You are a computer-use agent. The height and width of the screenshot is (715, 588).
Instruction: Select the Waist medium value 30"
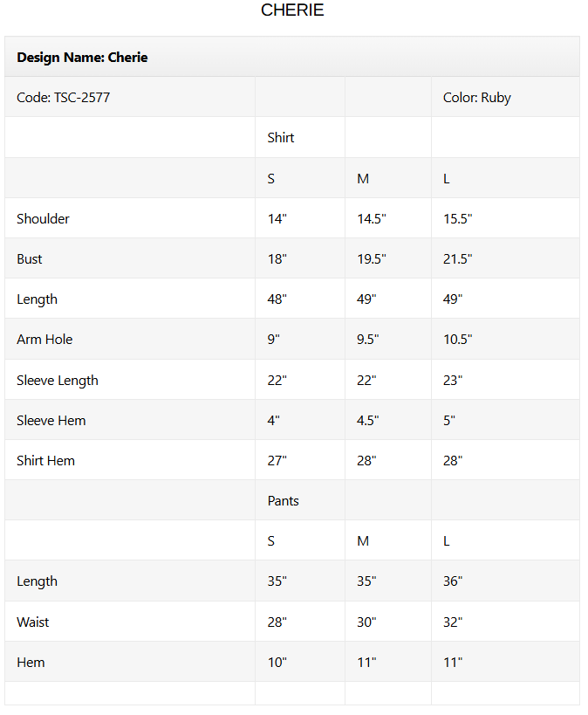click(366, 622)
